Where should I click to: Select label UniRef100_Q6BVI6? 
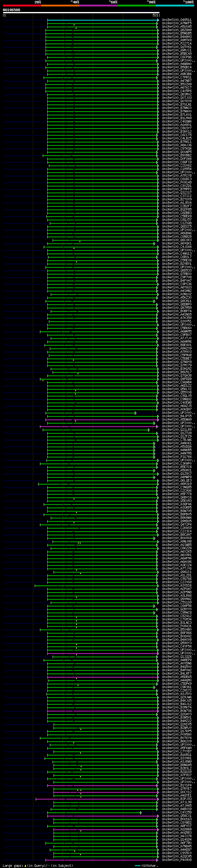(x=177, y=497)
